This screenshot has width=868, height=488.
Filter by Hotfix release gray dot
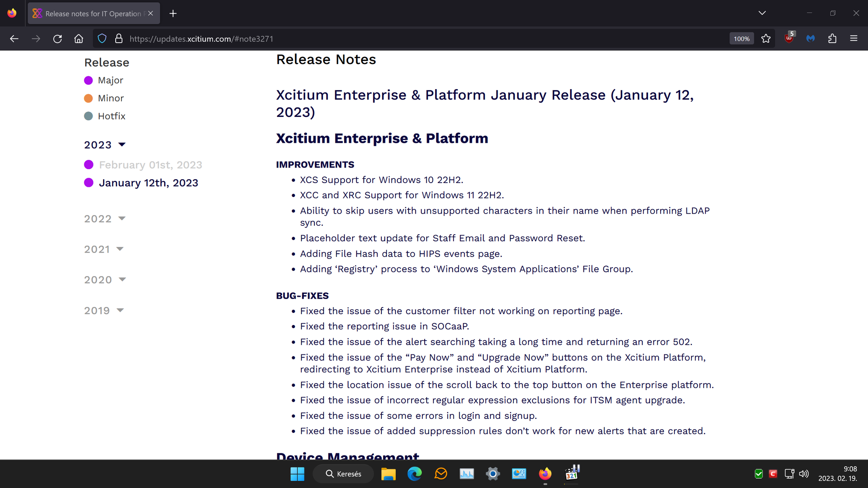click(x=88, y=116)
